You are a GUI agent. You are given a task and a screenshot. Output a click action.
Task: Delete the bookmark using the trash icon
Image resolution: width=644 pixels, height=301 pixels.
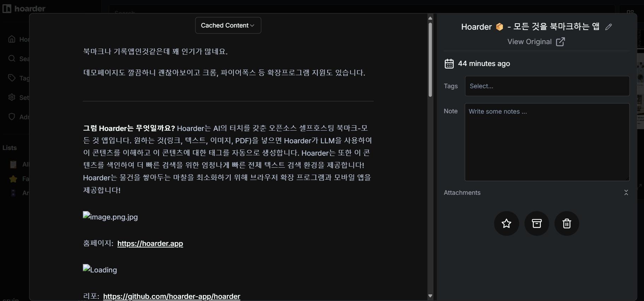pyautogui.click(x=567, y=223)
